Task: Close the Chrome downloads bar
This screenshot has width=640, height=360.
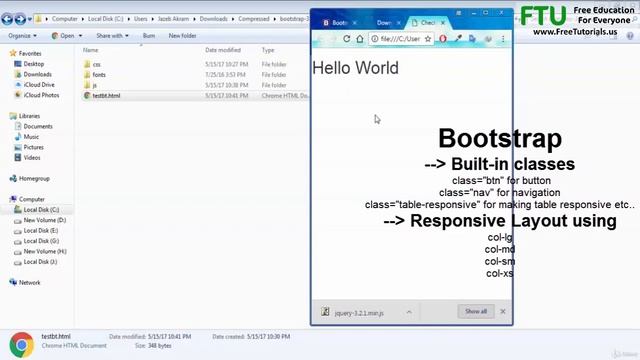Action: point(503,311)
